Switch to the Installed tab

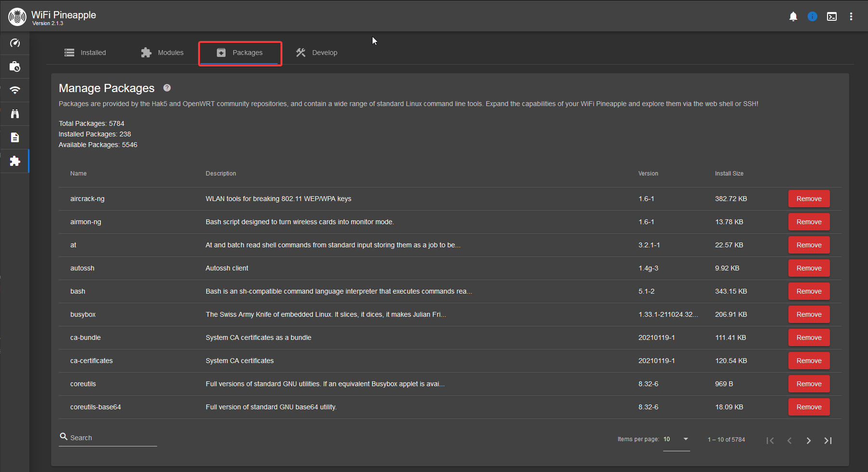85,53
